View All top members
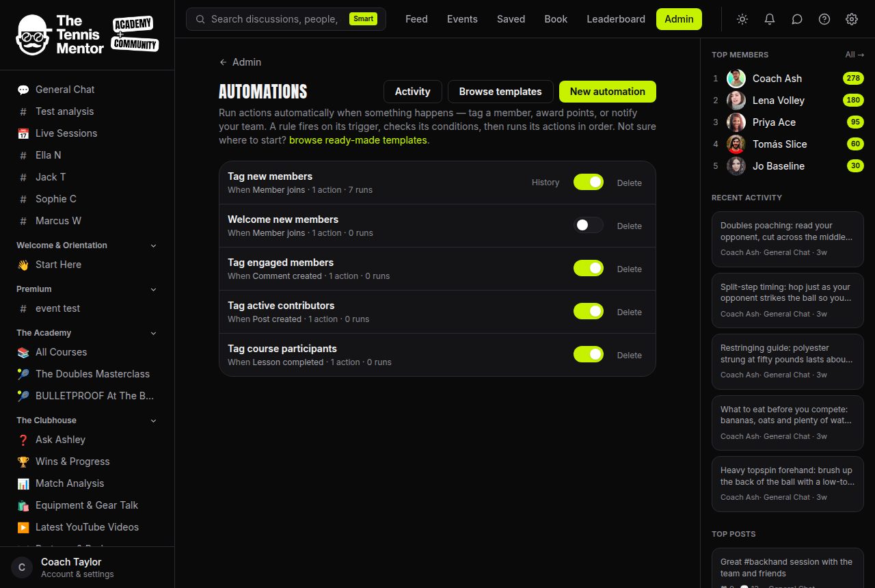The image size is (875, 588). point(854,55)
